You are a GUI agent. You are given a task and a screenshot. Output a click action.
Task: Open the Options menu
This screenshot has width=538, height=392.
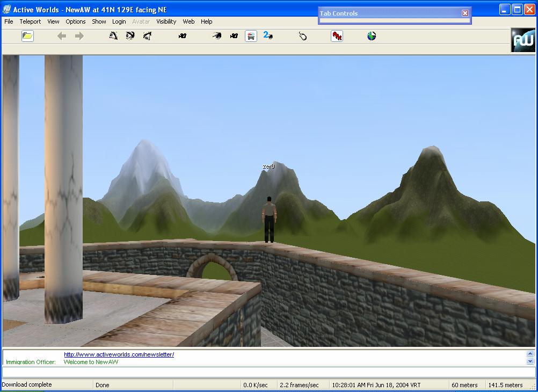[x=76, y=21]
